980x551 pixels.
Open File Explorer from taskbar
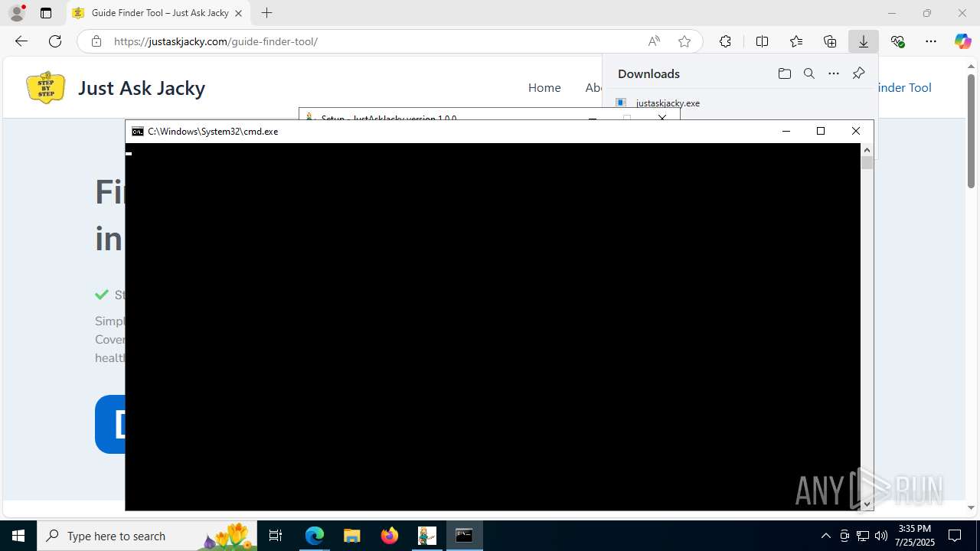(x=352, y=536)
